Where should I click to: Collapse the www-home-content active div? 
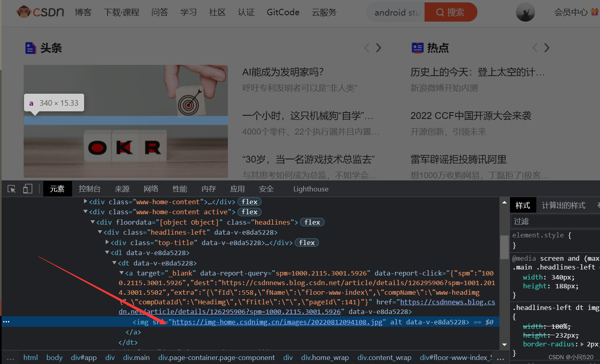85,211
